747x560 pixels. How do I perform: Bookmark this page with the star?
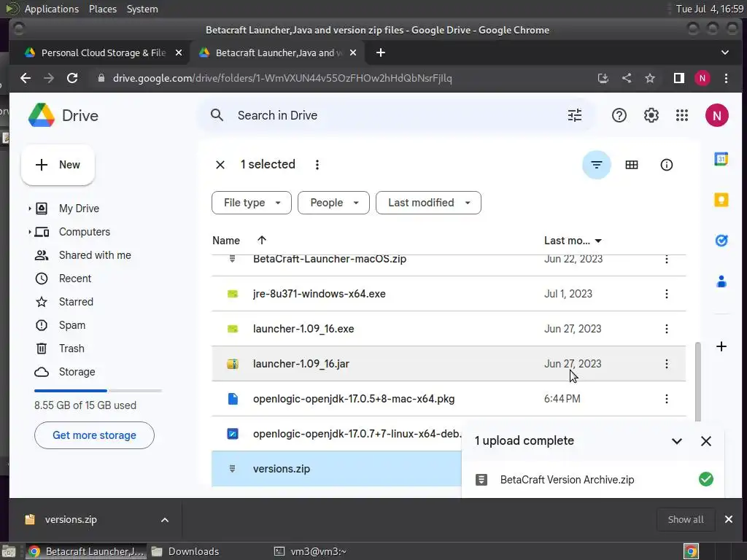[x=650, y=78]
